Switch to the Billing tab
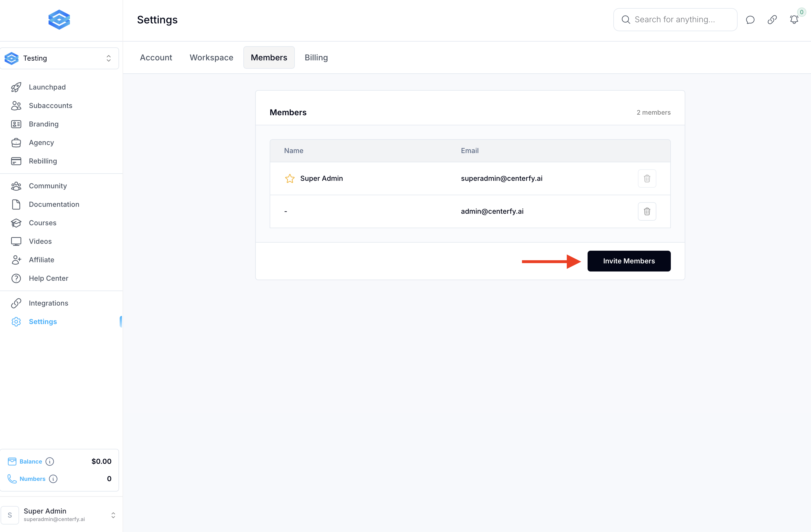The height and width of the screenshot is (532, 811). point(316,57)
